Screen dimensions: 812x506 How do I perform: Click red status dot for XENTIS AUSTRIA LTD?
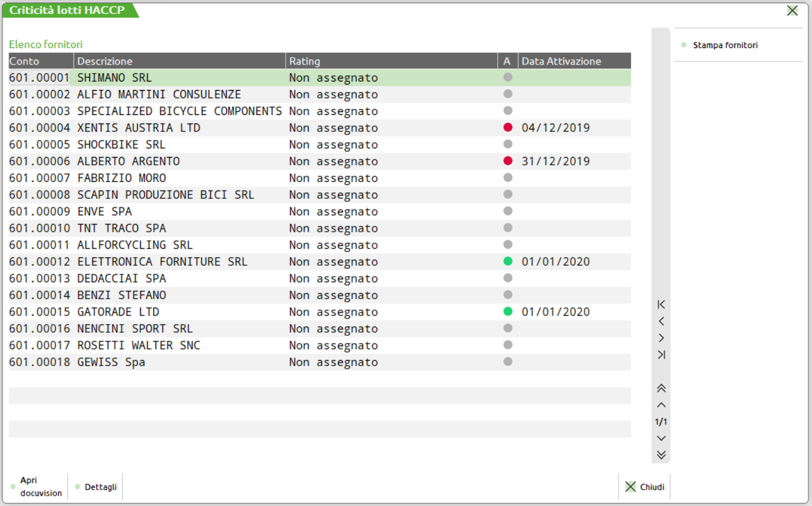[x=508, y=128]
